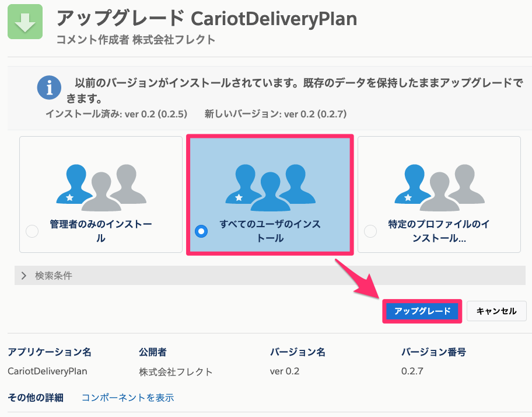Click the 特定のプロファイルのインストール label text

[x=439, y=231]
